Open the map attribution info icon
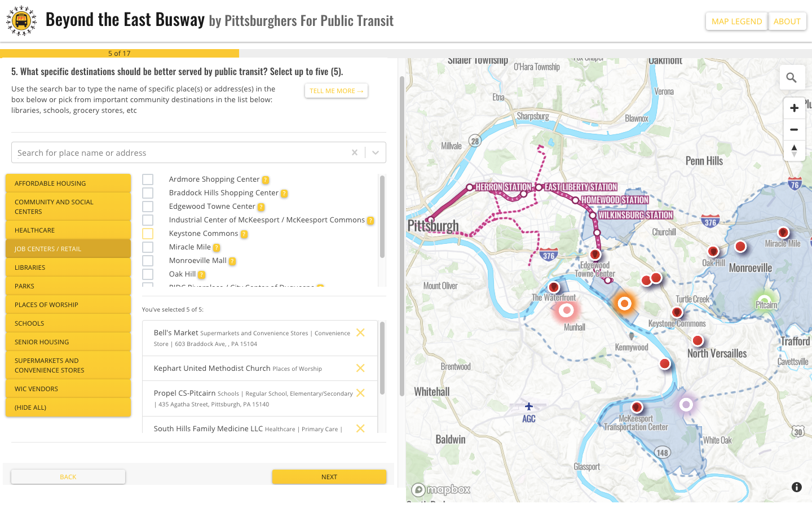Screen dimensions: 812x508 point(797,487)
